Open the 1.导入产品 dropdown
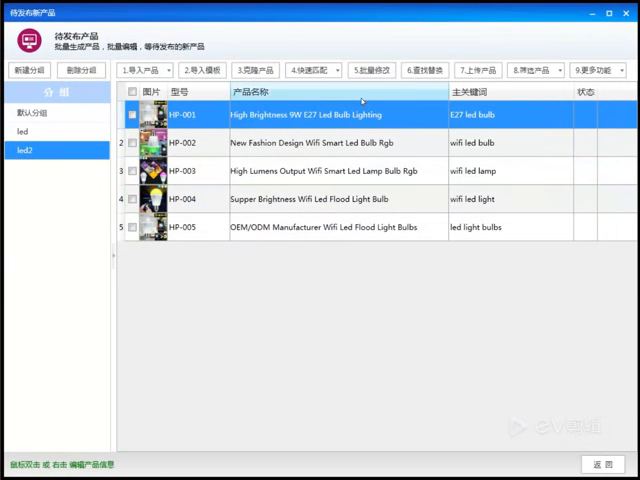Viewport: 640px width, 480px height. 145,71
